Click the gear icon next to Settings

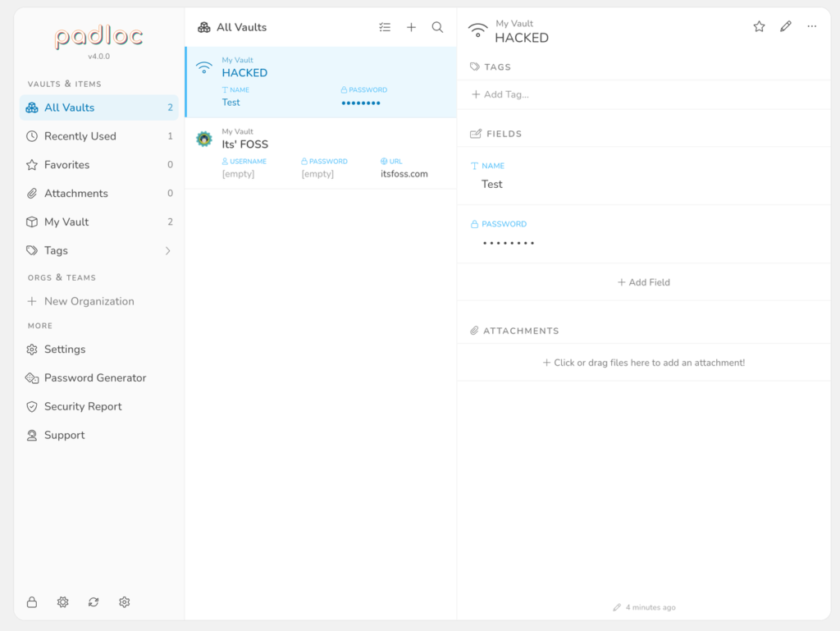[32, 350]
